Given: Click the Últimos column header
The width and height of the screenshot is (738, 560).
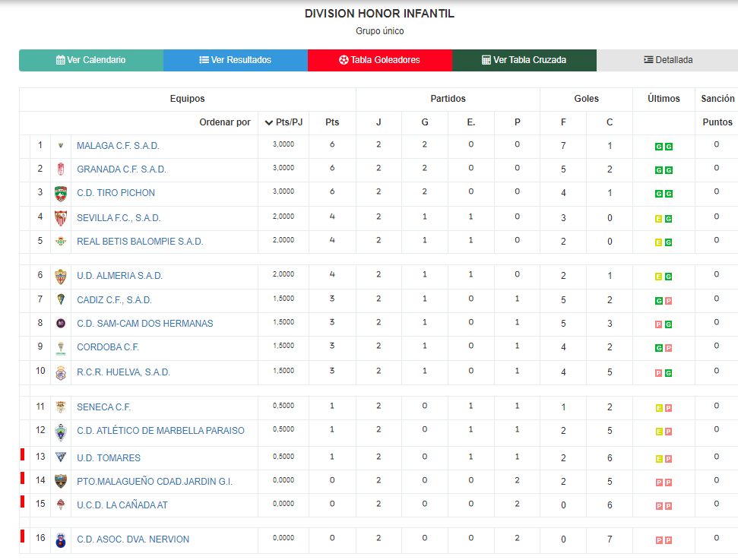Looking at the screenshot, I should coord(664,99).
